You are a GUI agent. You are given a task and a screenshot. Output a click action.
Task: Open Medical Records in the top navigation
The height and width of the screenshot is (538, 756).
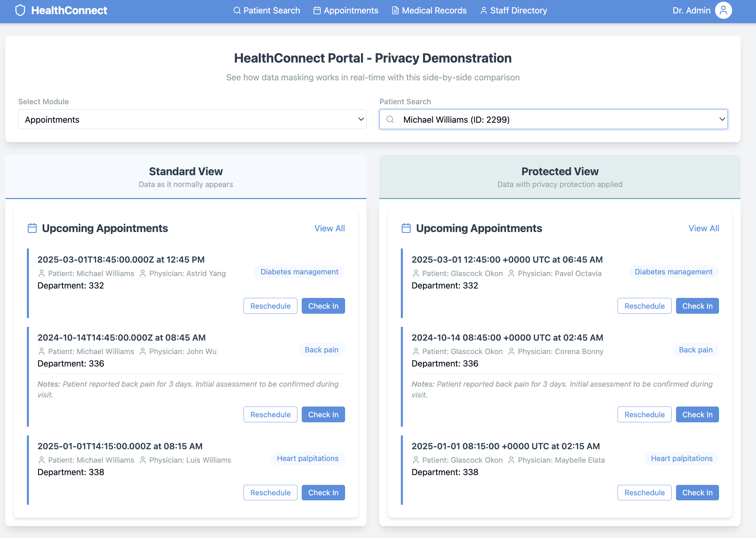pyautogui.click(x=429, y=10)
